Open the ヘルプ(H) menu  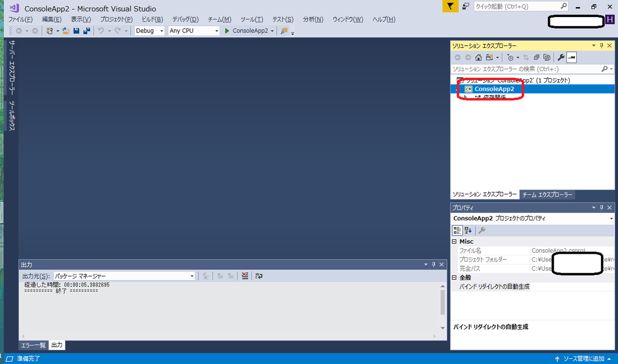[x=384, y=19]
